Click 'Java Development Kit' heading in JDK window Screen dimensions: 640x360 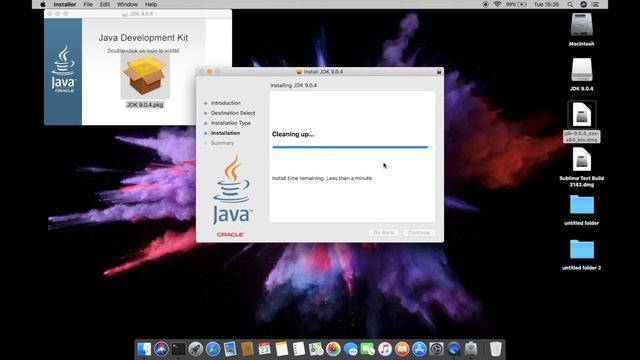click(143, 38)
